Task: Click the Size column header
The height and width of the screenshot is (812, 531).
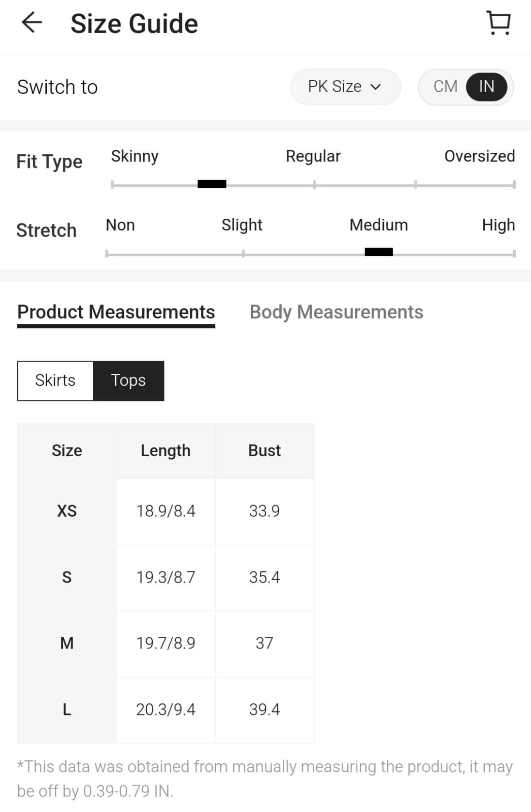Action: pyautogui.click(x=67, y=451)
